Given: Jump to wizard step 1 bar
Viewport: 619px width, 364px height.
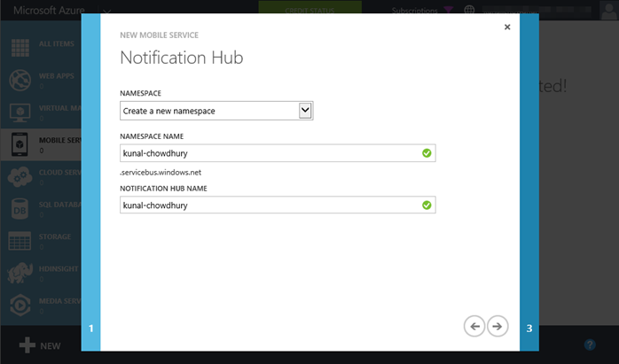Looking at the screenshot, I should tap(90, 182).
